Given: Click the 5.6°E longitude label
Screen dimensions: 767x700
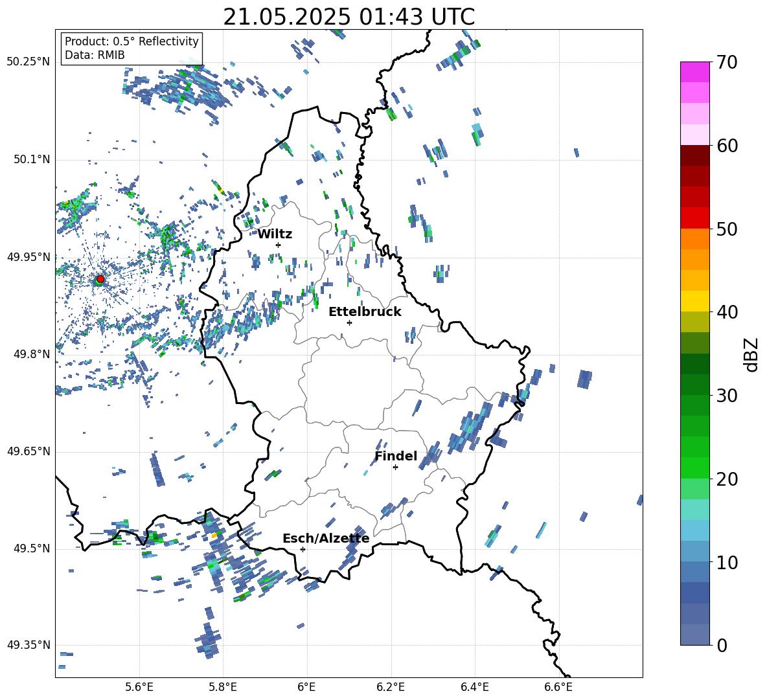Looking at the screenshot, I should (139, 688).
